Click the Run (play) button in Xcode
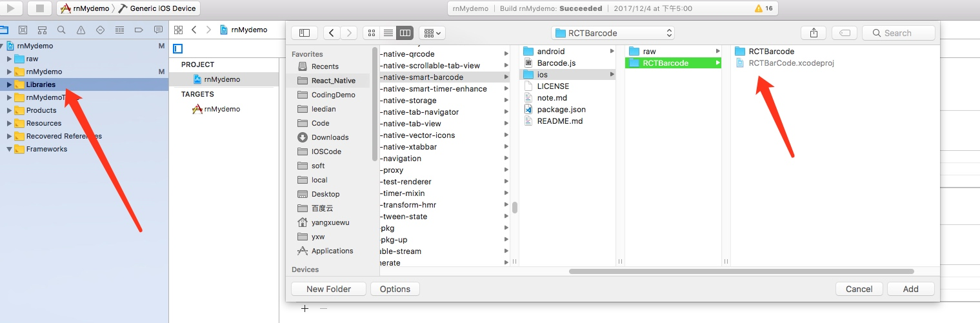Screen dimensions: 980x323 [x=12, y=8]
